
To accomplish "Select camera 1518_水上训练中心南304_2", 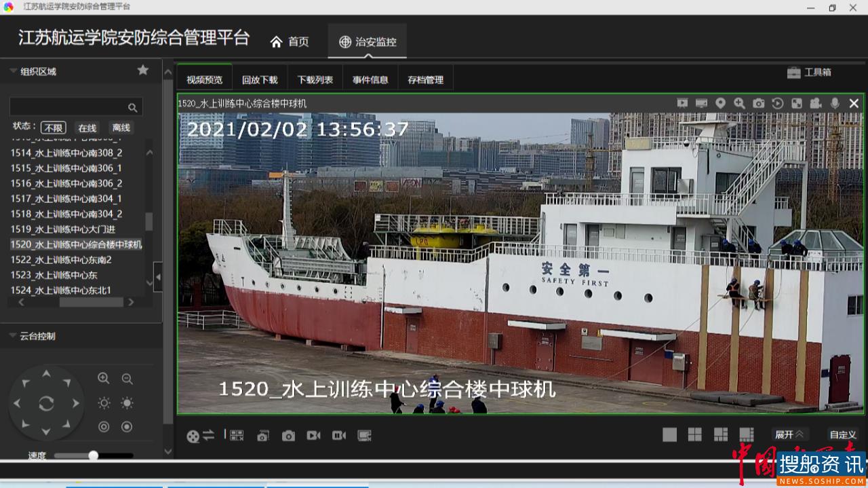I will (x=66, y=214).
